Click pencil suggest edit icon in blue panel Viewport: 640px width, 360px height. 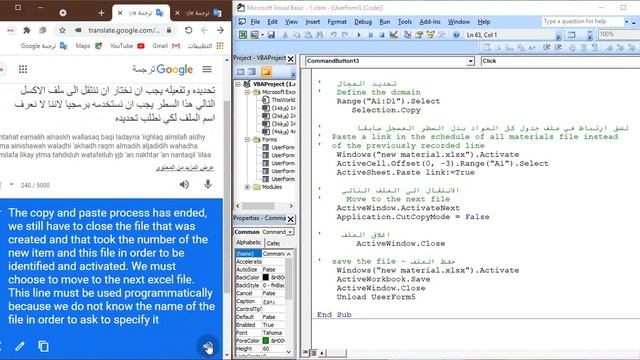[x=20, y=347]
